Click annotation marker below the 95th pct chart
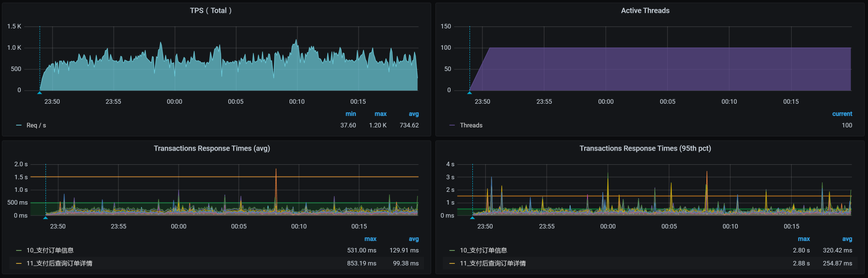 (x=472, y=218)
